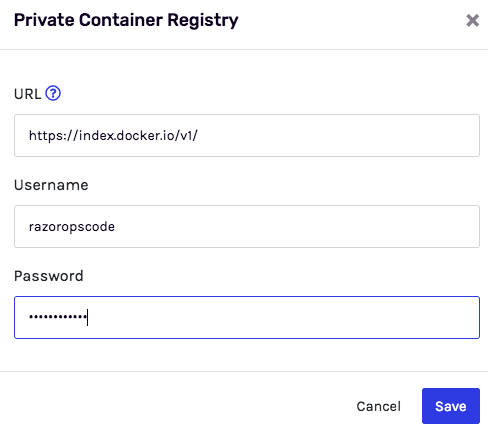The width and height of the screenshot is (488, 435).
Task: Choose the Cancel text button
Action: pyautogui.click(x=378, y=406)
